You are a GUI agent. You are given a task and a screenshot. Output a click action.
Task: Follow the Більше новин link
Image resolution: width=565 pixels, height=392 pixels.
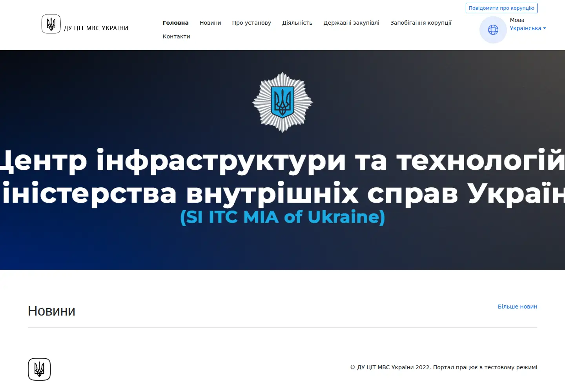(x=518, y=307)
